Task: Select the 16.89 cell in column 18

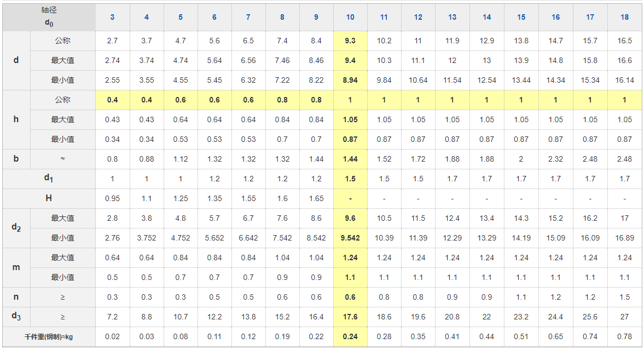Action: click(x=624, y=238)
